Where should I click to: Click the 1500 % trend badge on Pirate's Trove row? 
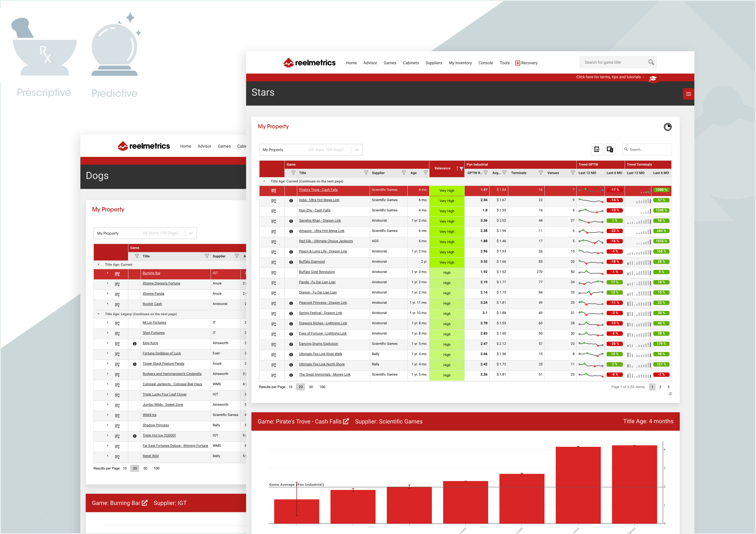(661, 190)
